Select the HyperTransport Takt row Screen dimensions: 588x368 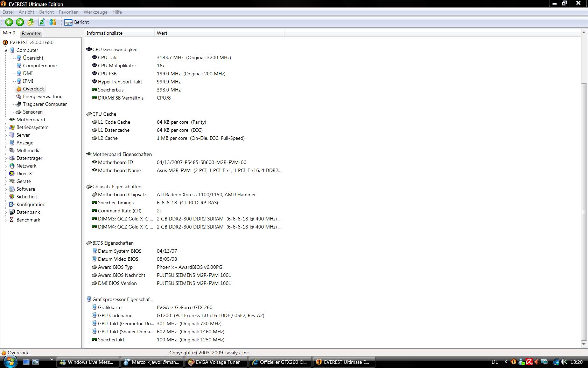(x=184, y=82)
